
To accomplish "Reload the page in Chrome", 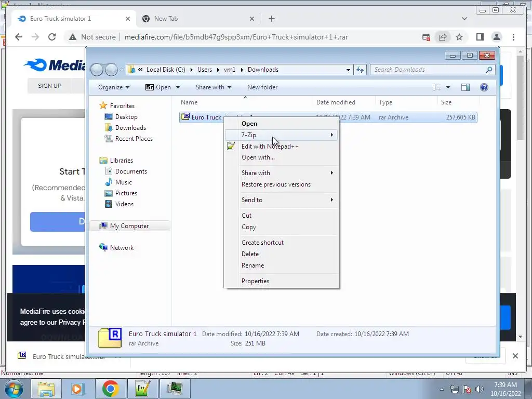I will tap(51, 37).
